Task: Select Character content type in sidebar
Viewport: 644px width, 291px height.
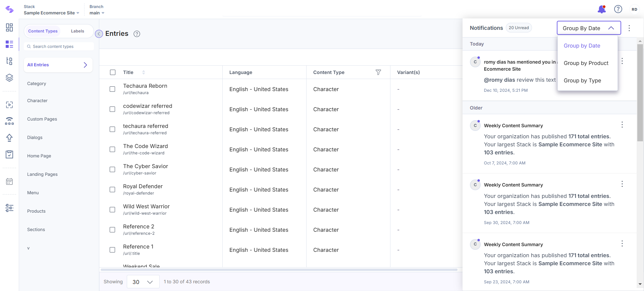Action: [x=37, y=101]
